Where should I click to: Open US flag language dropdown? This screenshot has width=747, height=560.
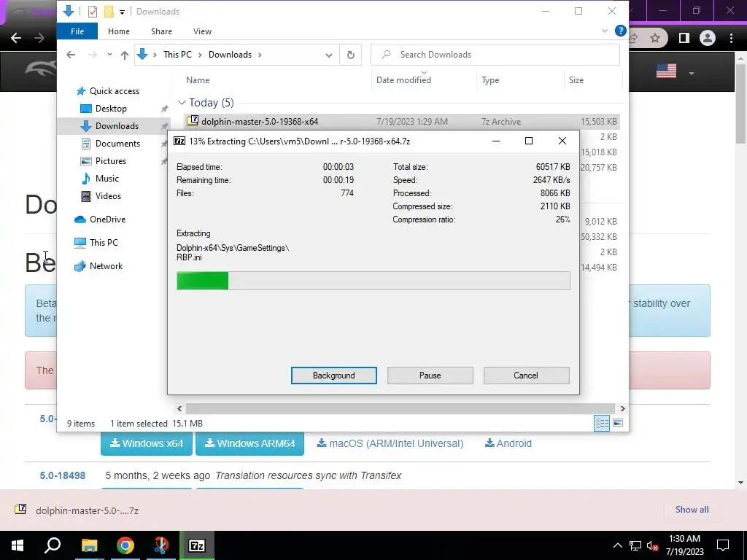[x=674, y=72]
